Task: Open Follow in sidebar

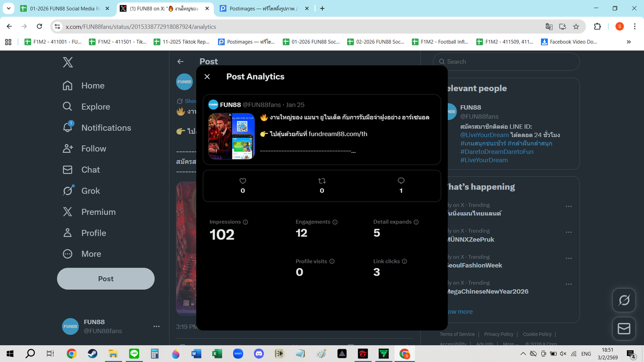Action: (x=84, y=149)
